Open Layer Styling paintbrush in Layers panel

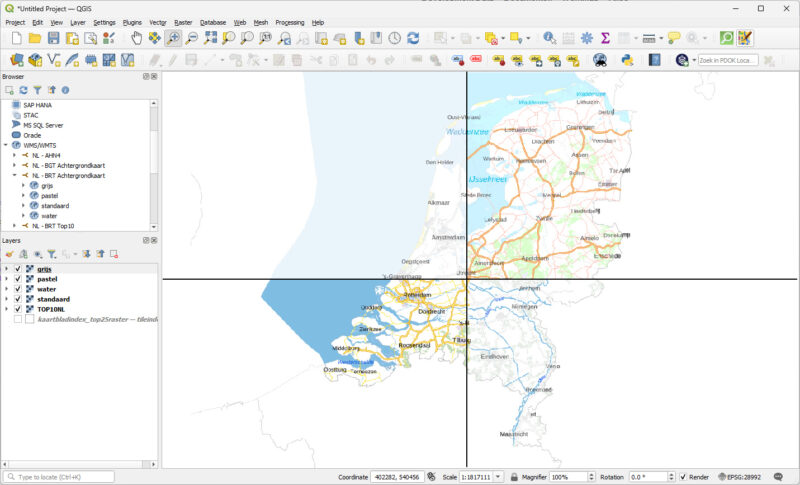9,254
